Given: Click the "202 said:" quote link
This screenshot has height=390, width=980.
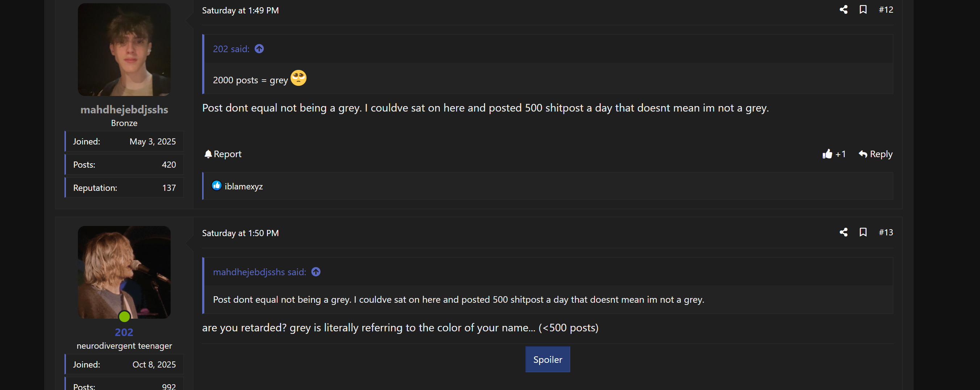Looking at the screenshot, I should [231, 49].
